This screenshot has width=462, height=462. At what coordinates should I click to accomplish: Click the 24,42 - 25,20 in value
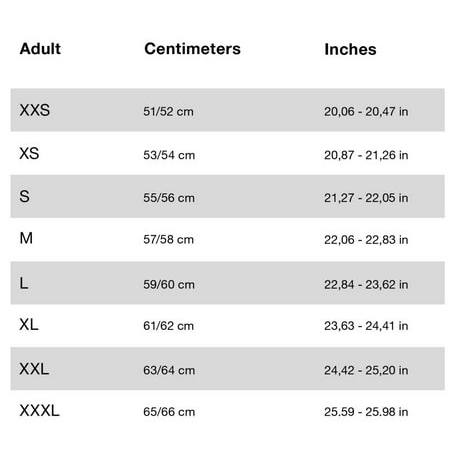point(366,370)
